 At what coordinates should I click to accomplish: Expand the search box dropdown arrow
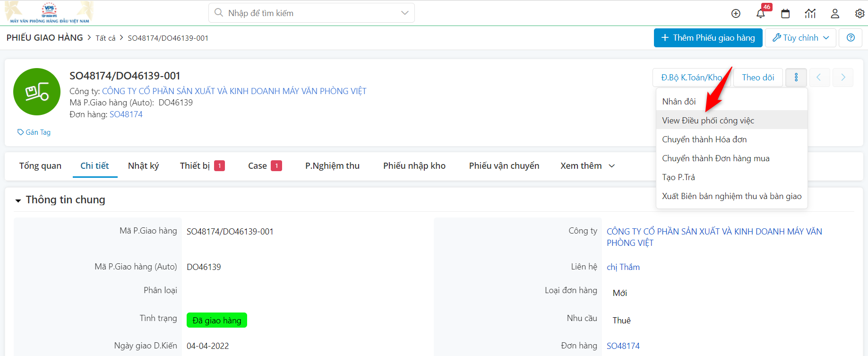[x=404, y=13]
